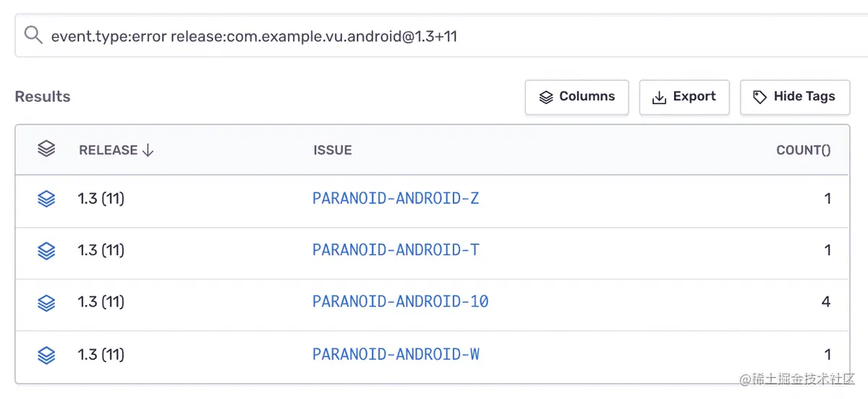Open stack icon for PARANOID-ANDROID-T row
868x399 pixels.
point(46,251)
